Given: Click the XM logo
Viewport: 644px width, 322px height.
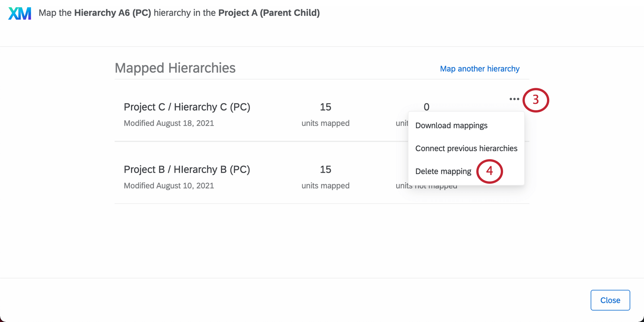Looking at the screenshot, I should click(20, 13).
